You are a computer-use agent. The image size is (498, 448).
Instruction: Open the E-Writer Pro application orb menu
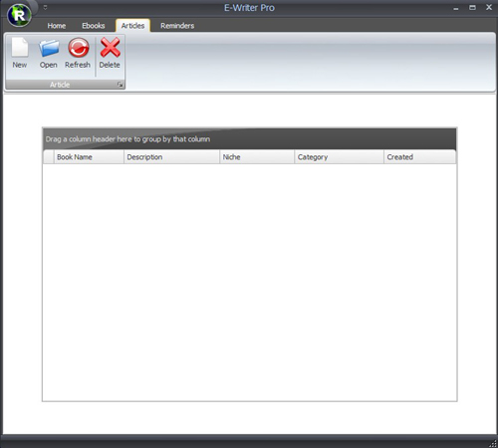click(19, 15)
